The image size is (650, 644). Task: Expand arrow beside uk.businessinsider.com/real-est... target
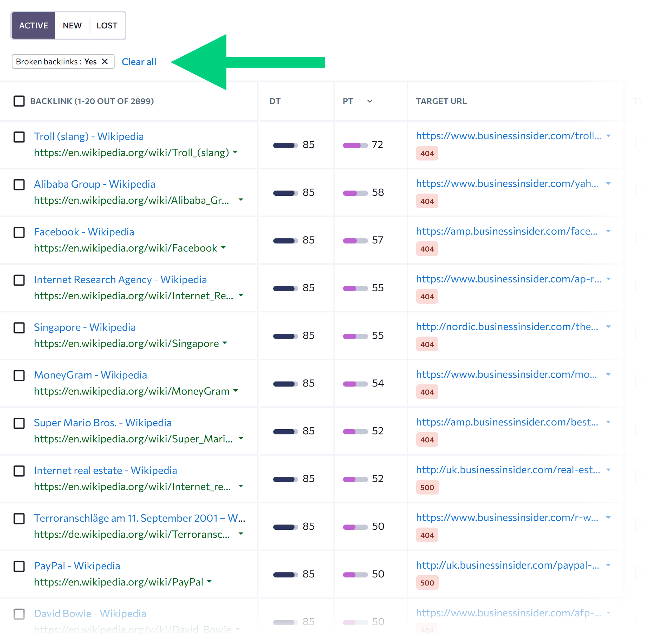608,470
